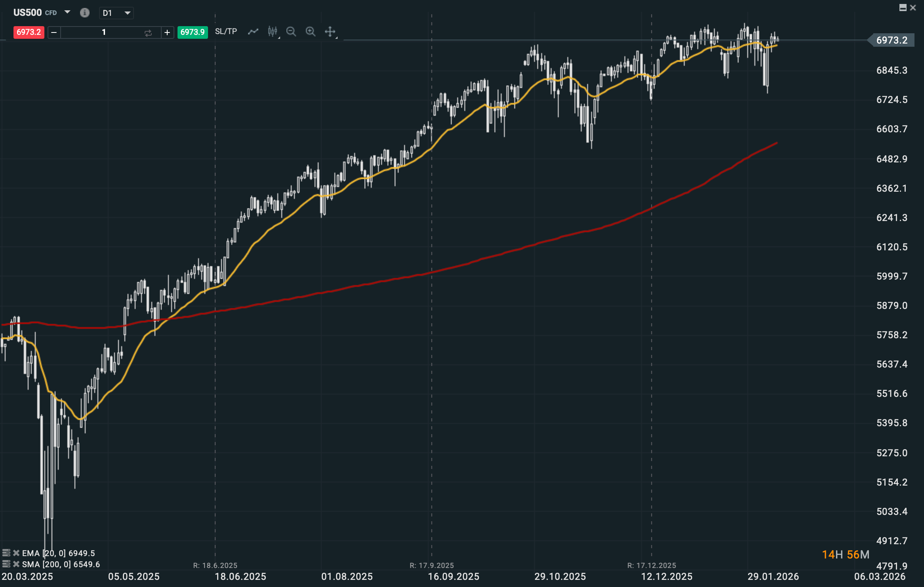The width and height of the screenshot is (924, 587).
Task: Open SMA indicator settings icon
Action: (x=6, y=564)
